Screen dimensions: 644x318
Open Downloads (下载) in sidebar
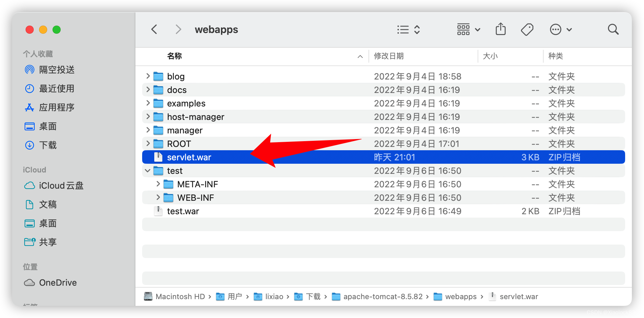click(x=41, y=145)
